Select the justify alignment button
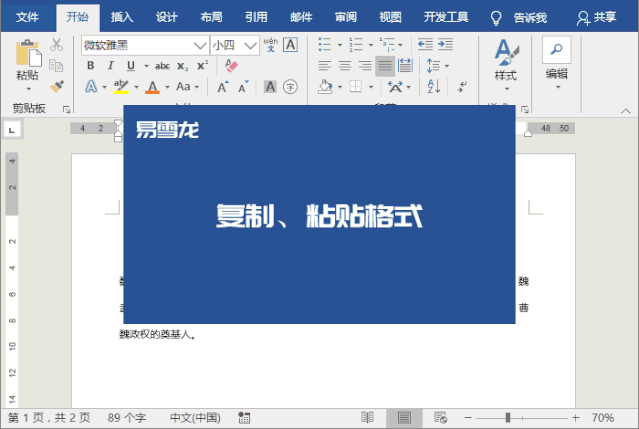 [385, 66]
